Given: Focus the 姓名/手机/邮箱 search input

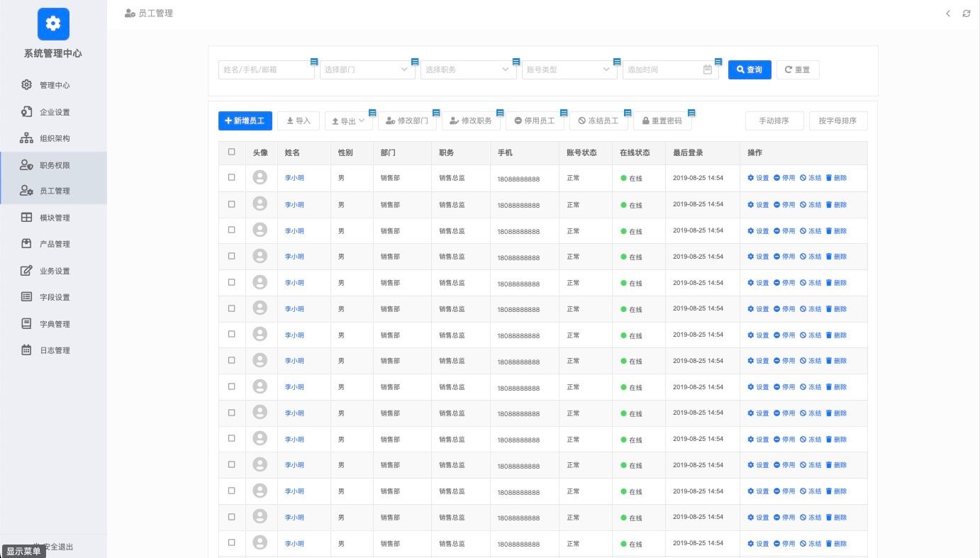Looking at the screenshot, I should (x=266, y=69).
